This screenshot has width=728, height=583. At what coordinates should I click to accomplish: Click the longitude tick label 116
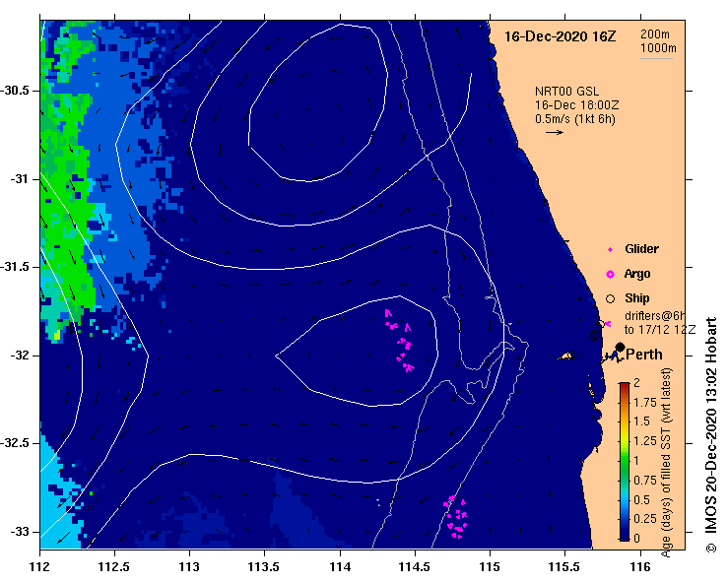[640, 567]
